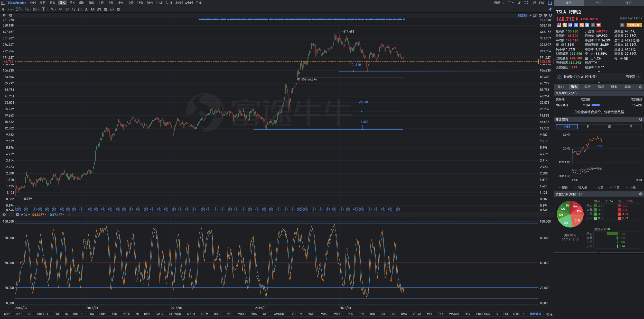Viewport: 644px width, 319px height.
Task: Click the TSLA:Nasdaq symbol title
Action: [17, 3]
